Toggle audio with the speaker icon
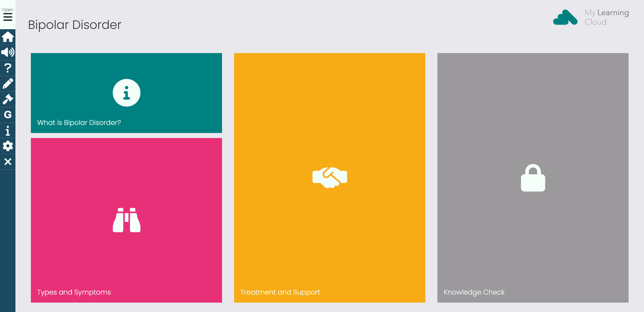 pos(8,52)
